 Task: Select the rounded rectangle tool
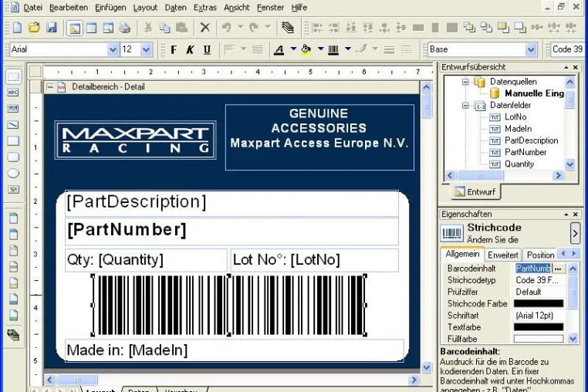(13, 157)
